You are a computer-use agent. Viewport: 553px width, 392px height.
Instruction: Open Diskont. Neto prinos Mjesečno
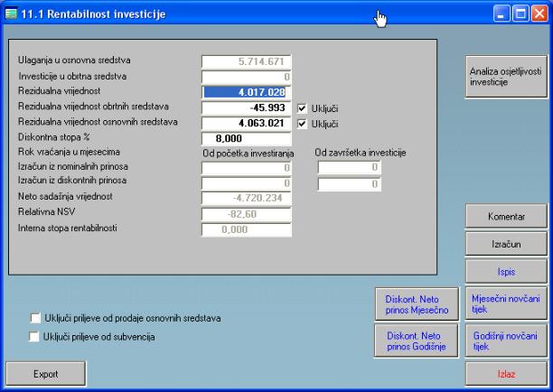click(x=417, y=304)
